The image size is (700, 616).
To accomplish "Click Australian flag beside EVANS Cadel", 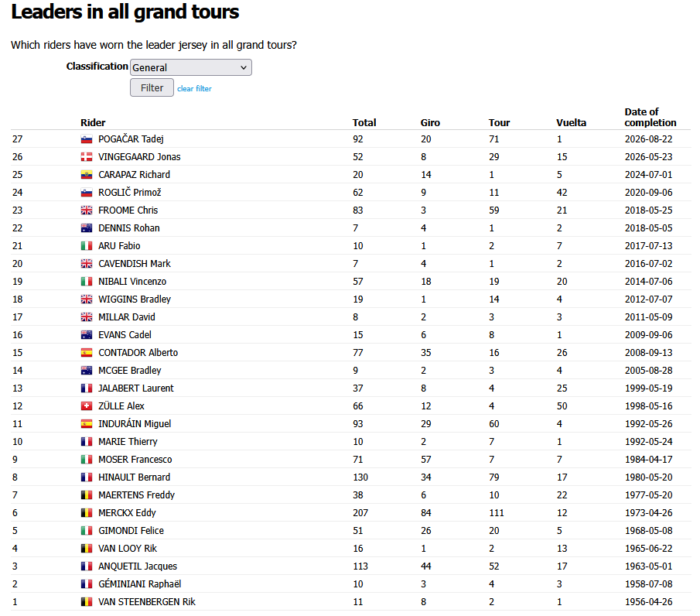I will (x=87, y=335).
